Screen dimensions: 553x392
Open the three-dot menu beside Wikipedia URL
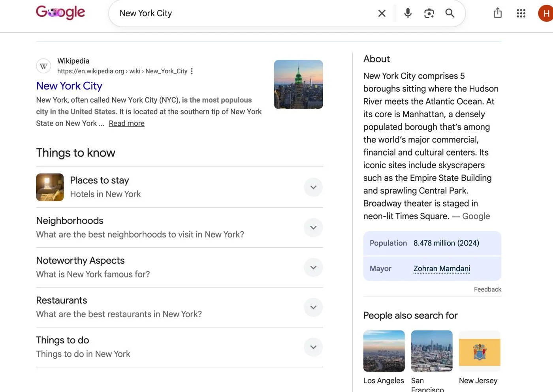click(192, 71)
